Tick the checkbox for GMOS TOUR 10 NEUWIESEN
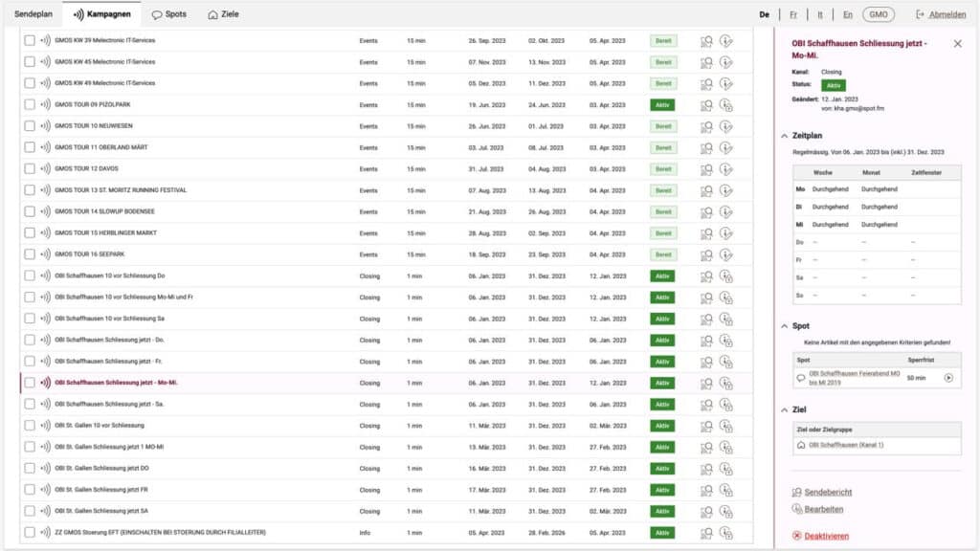The height and width of the screenshot is (551, 980). [30, 126]
